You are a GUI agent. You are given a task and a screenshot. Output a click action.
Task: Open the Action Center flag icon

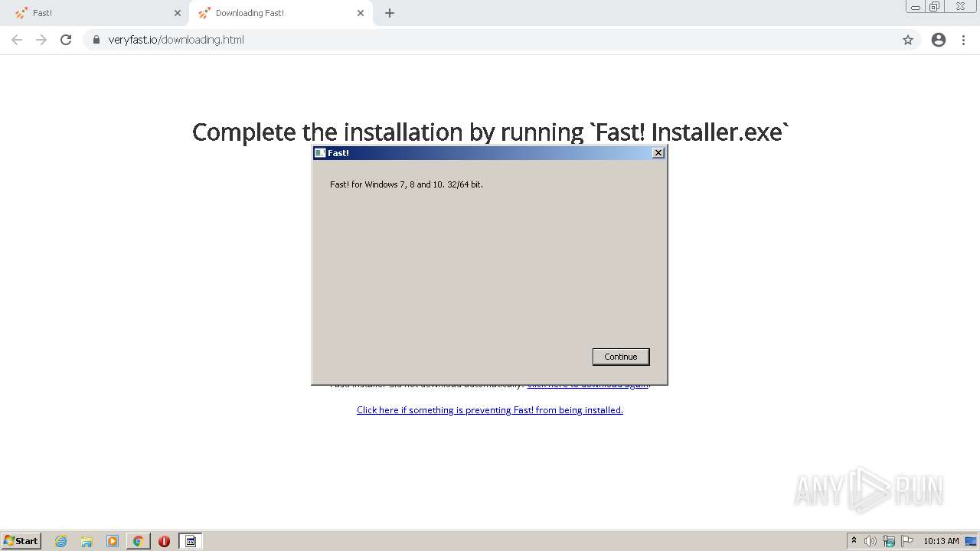click(907, 541)
